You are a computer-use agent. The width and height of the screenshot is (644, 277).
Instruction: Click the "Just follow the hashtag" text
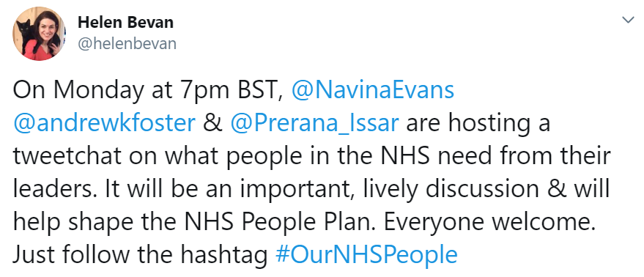141,255
